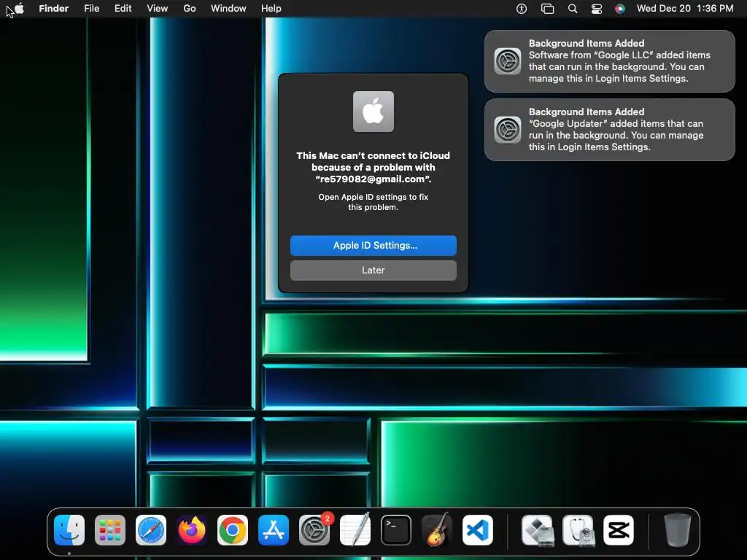Click settings icon on Google LLC notification
The image size is (747, 560).
[x=508, y=61]
